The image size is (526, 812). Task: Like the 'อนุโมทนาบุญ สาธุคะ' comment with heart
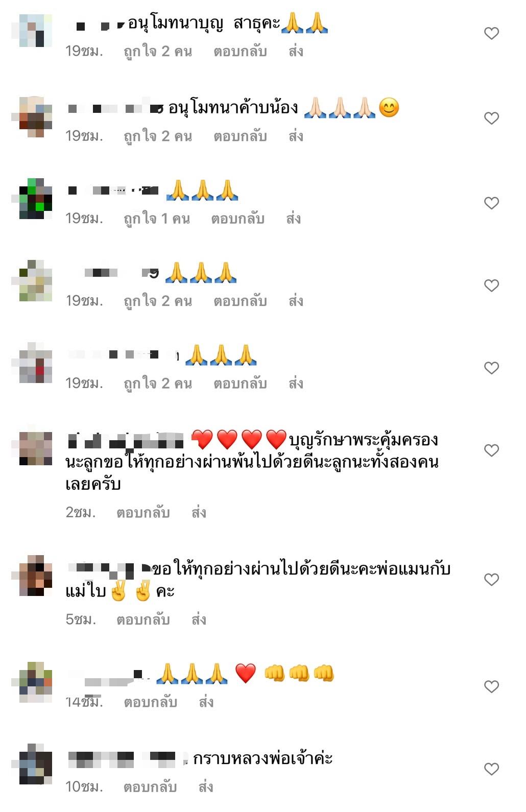click(491, 34)
